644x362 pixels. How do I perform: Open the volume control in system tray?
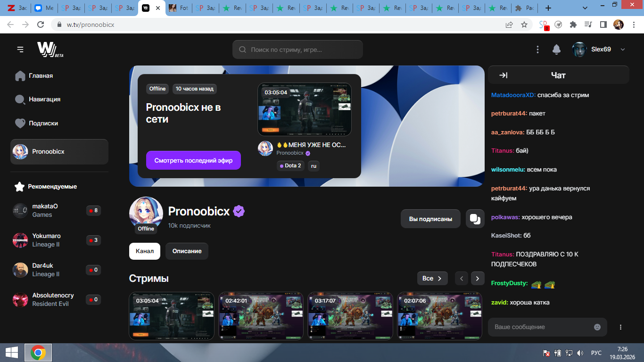[580, 353]
